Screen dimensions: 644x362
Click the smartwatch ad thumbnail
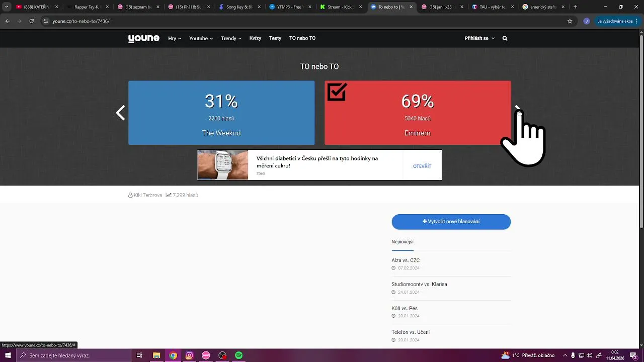(x=223, y=165)
